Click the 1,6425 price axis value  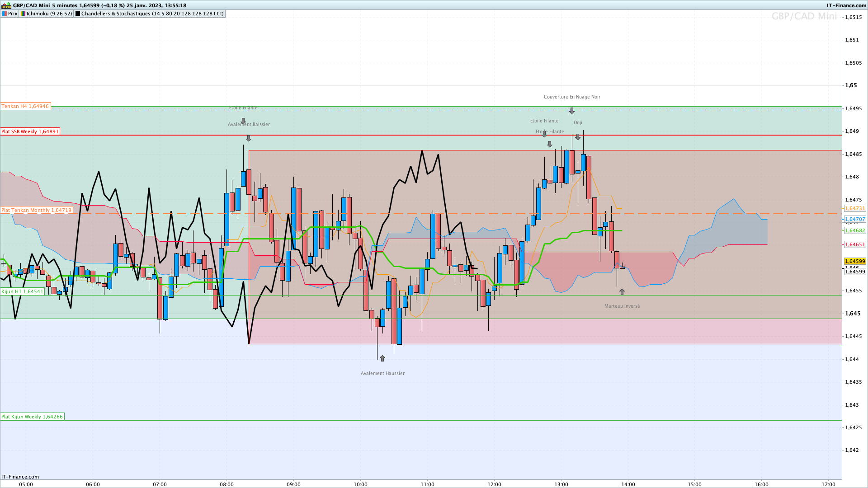click(854, 427)
